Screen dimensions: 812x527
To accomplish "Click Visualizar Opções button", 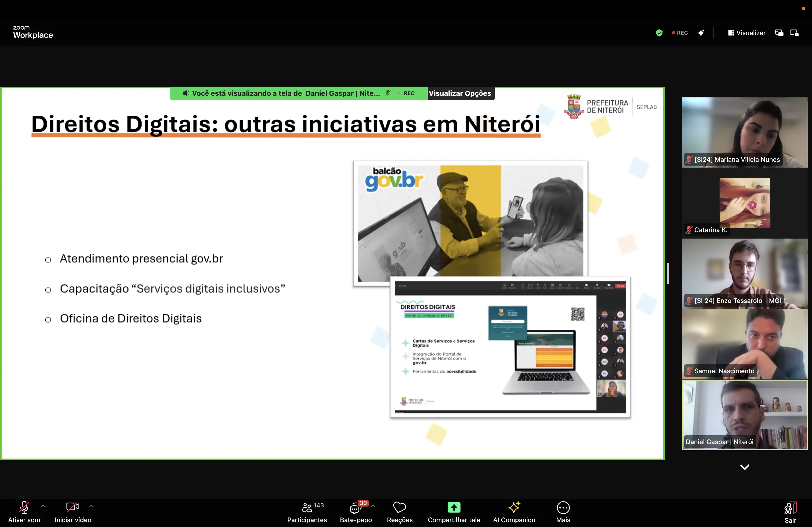I will click(460, 93).
